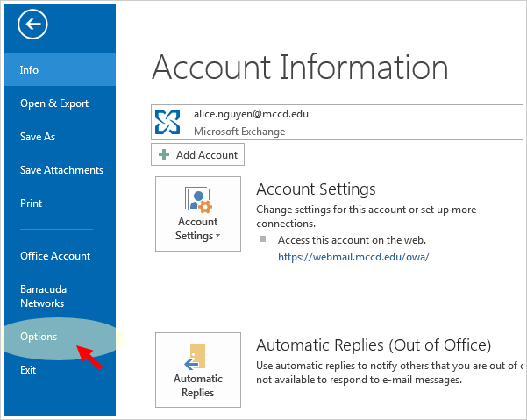This screenshot has width=527, height=420.
Task: Click 'Access this account on the web.' text
Action: click(x=352, y=240)
